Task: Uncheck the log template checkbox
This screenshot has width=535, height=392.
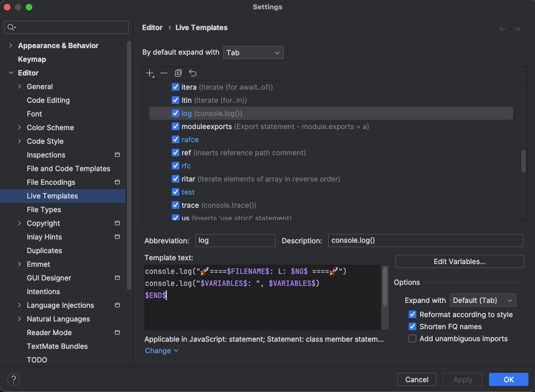Action: [x=176, y=113]
